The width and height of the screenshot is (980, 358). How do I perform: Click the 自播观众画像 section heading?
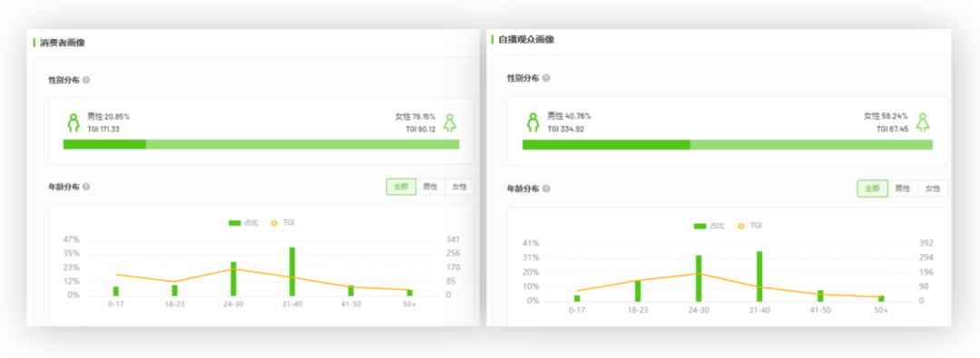(x=526, y=39)
